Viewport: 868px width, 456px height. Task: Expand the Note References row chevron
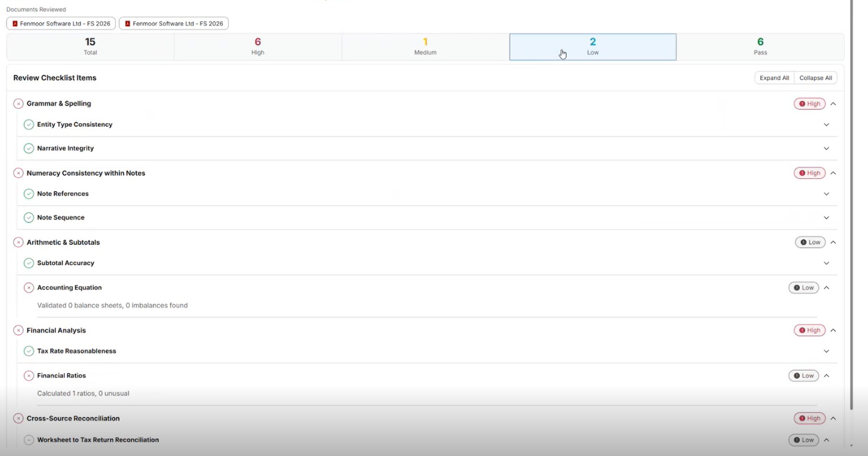pos(826,194)
